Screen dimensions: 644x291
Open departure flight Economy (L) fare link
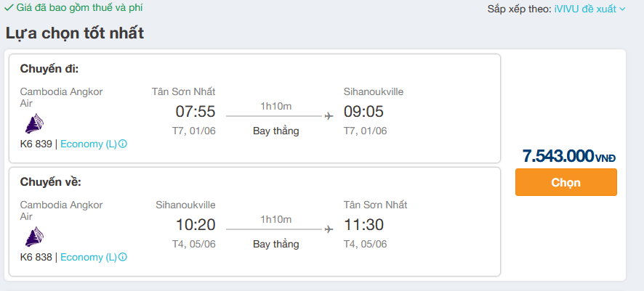[89, 144]
